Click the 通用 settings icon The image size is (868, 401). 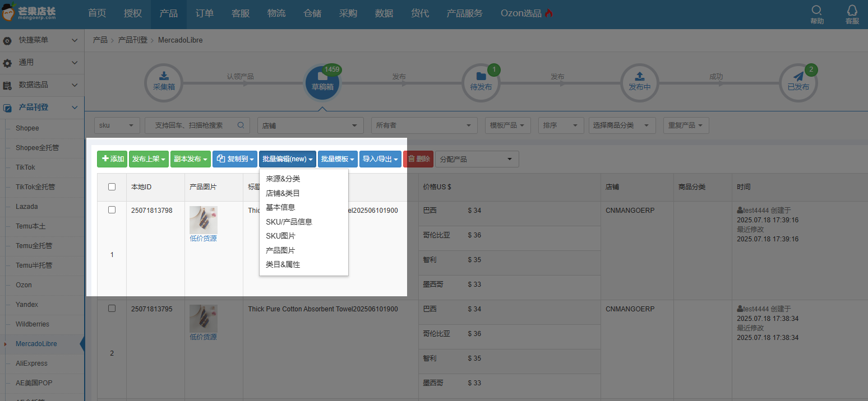click(x=8, y=63)
